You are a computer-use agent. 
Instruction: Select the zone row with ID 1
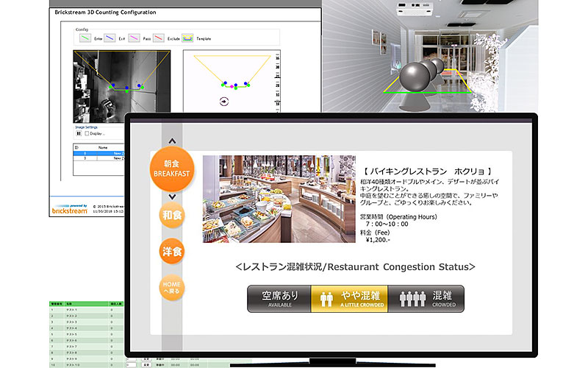pyautogui.click(x=98, y=158)
